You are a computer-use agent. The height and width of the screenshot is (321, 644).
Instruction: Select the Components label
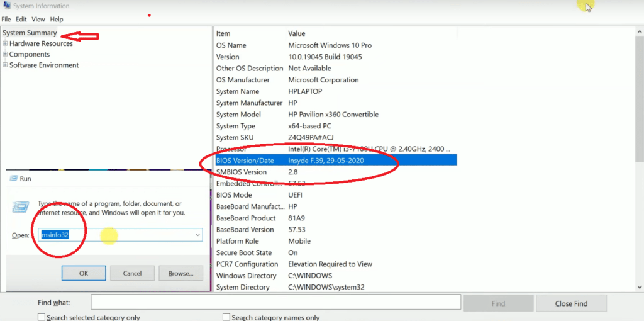(x=30, y=54)
